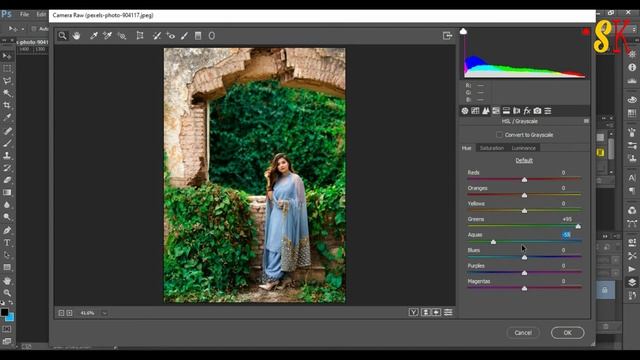Toggle highlight clipping warning in histogram
The image size is (640, 360).
(586, 31)
